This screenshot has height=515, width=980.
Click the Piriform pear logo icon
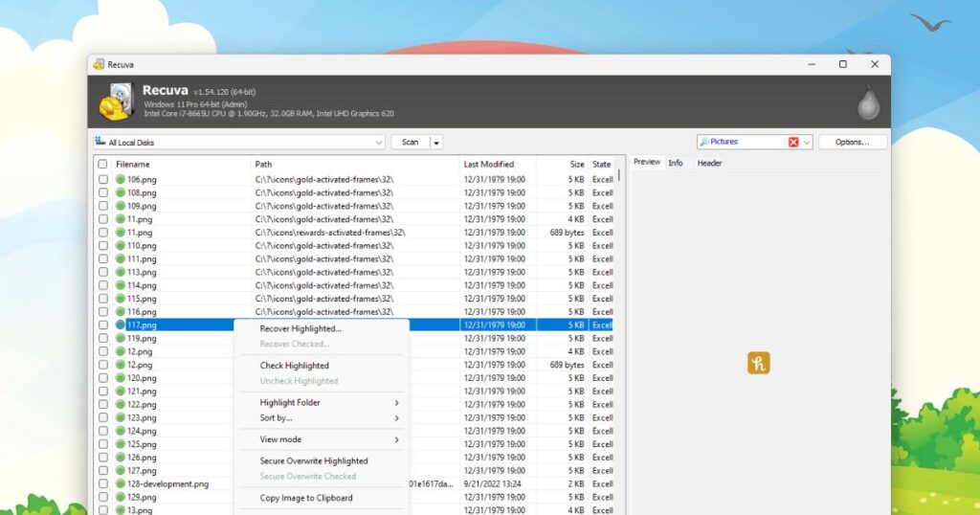(868, 101)
